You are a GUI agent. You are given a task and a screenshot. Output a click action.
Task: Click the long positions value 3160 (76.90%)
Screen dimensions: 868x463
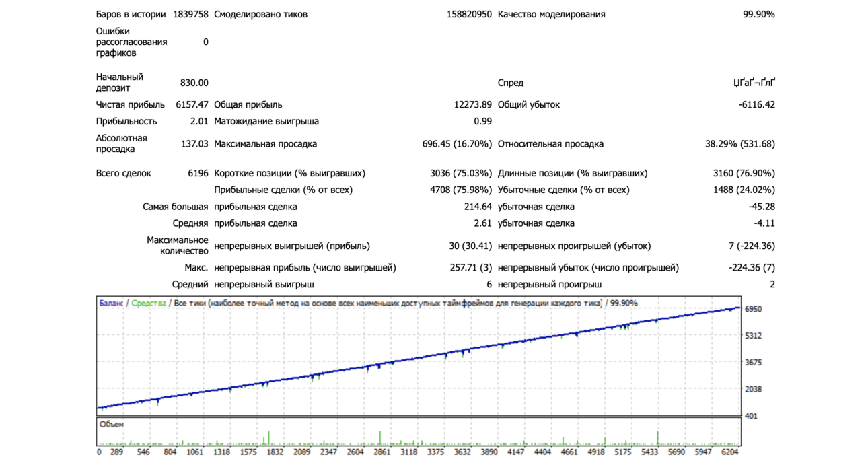click(x=744, y=173)
